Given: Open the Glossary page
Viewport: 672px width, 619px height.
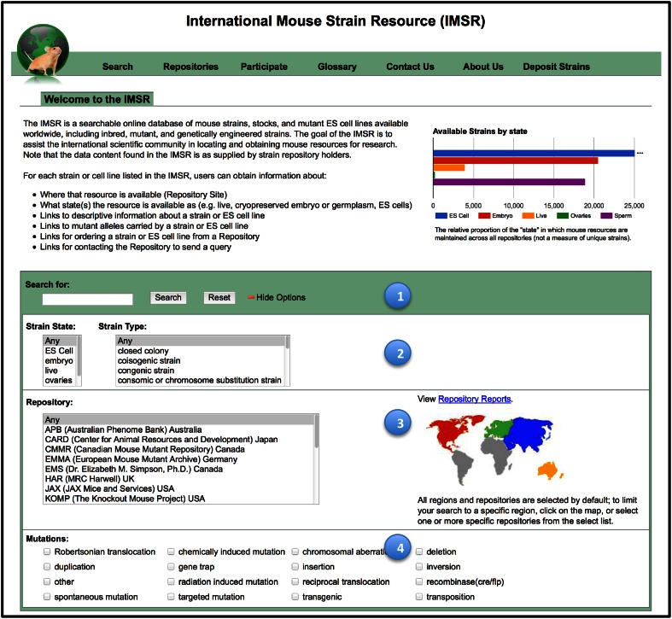Looking at the screenshot, I should coord(337,67).
